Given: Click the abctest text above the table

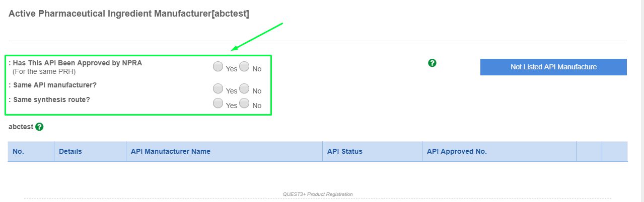Looking at the screenshot, I should click(x=21, y=127).
